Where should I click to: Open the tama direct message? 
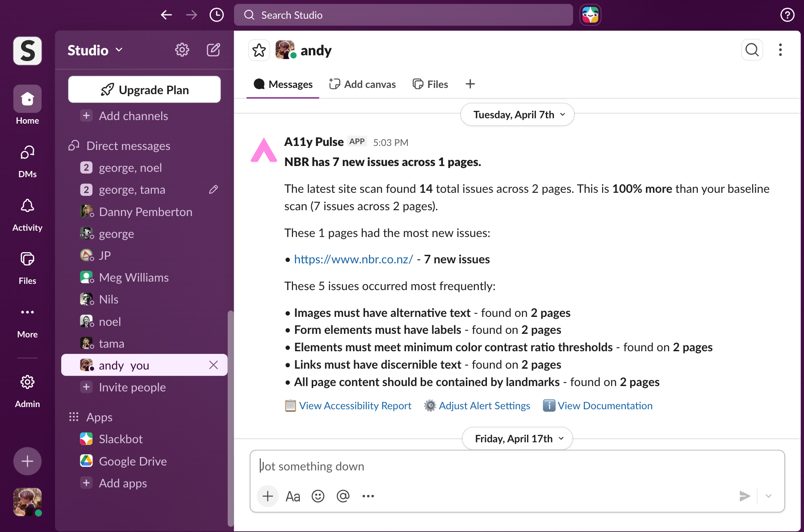click(x=144, y=343)
